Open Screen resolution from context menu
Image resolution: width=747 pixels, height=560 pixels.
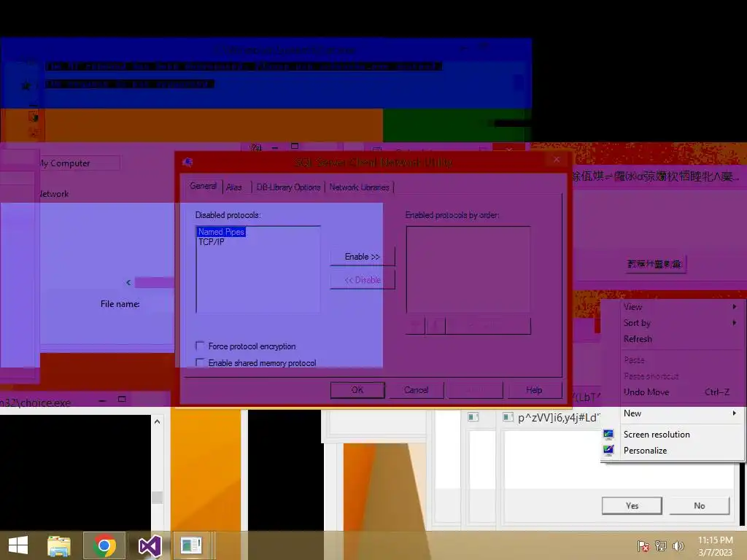pyautogui.click(x=657, y=435)
